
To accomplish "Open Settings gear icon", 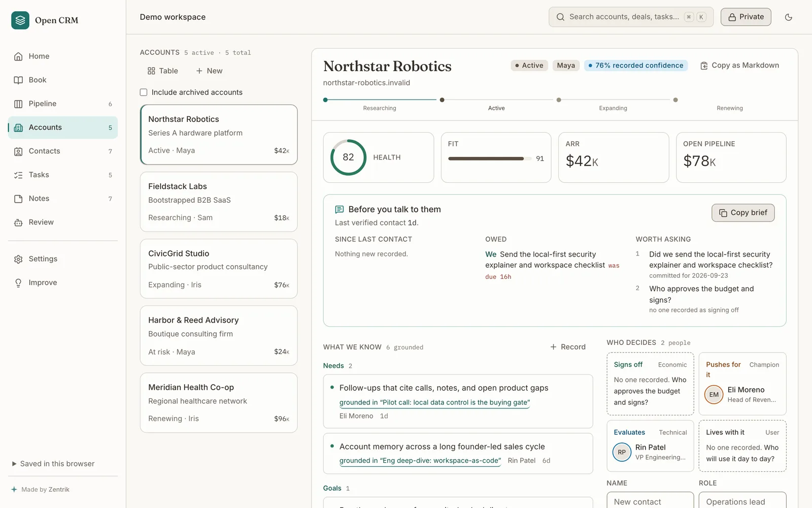I will coord(18,259).
